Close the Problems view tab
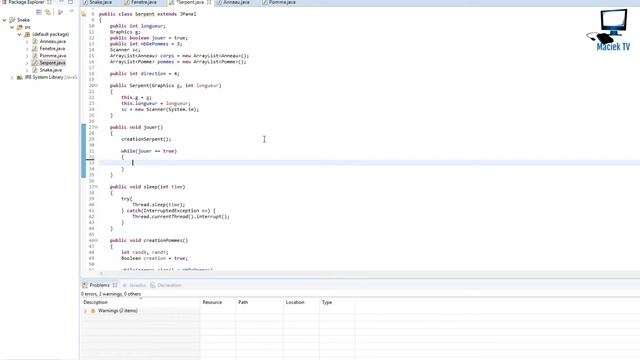 pos(115,285)
